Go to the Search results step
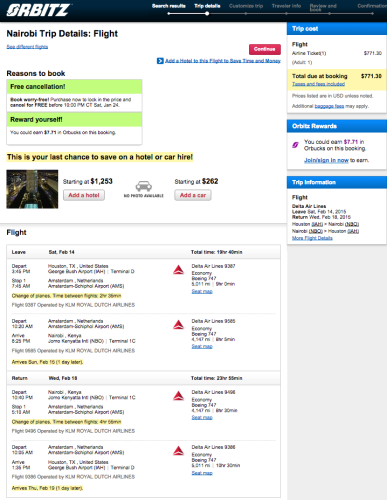 (169, 6)
